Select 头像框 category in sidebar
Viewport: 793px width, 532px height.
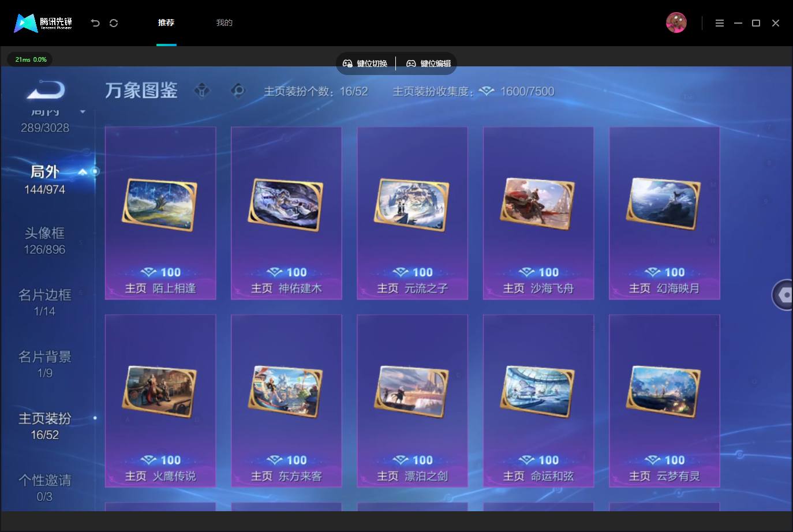click(x=44, y=241)
